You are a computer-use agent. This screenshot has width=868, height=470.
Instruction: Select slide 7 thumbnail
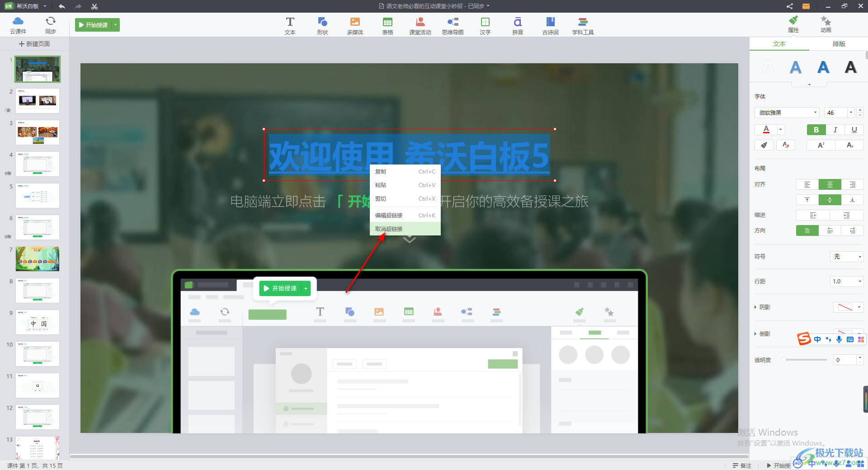click(38, 259)
